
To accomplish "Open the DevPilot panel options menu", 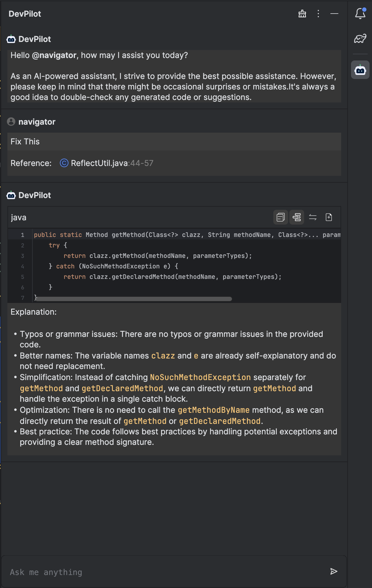I will point(318,14).
